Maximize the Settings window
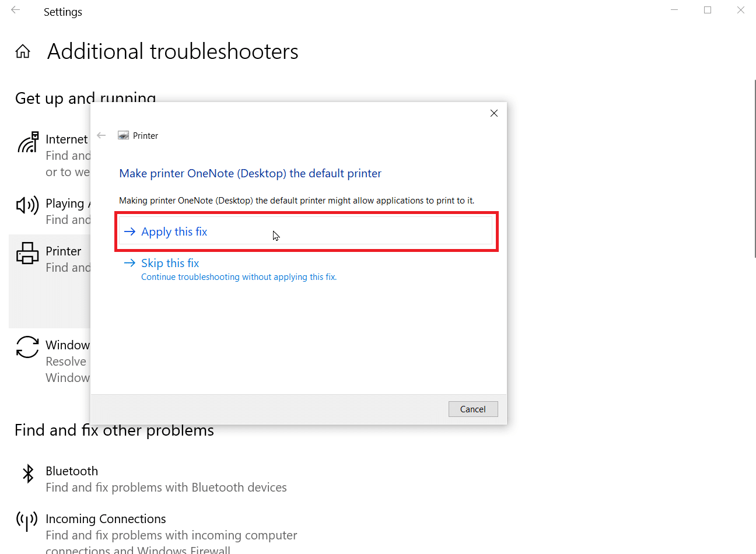The image size is (756, 554). tap(708, 10)
